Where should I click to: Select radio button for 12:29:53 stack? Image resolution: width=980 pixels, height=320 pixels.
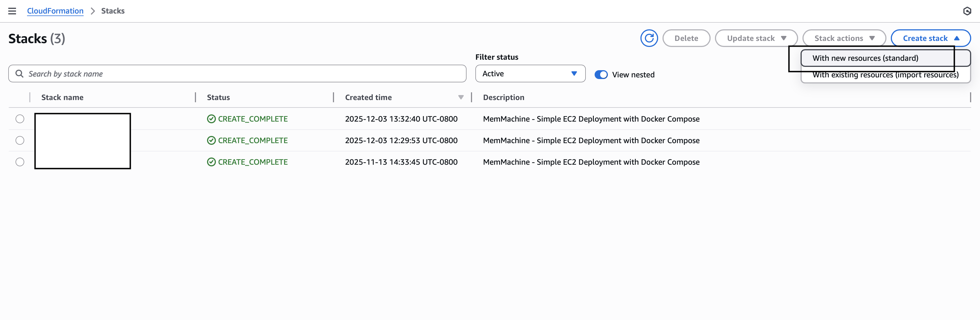(x=20, y=141)
